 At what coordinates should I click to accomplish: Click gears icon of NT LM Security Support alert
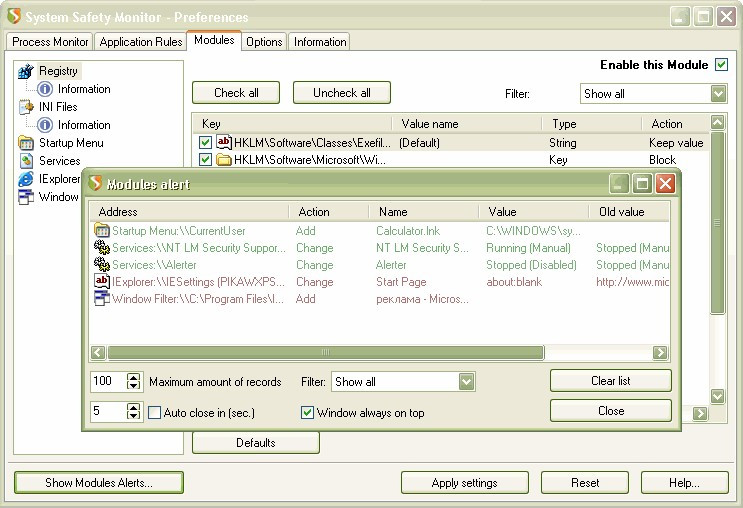(x=102, y=247)
